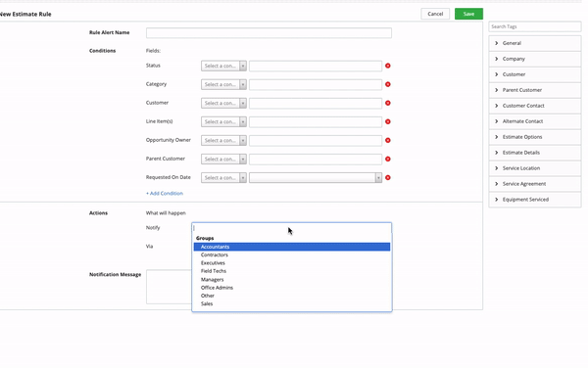The width and height of the screenshot is (588, 368).
Task: Focus the Customer value input
Action: click(x=316, y=104)
